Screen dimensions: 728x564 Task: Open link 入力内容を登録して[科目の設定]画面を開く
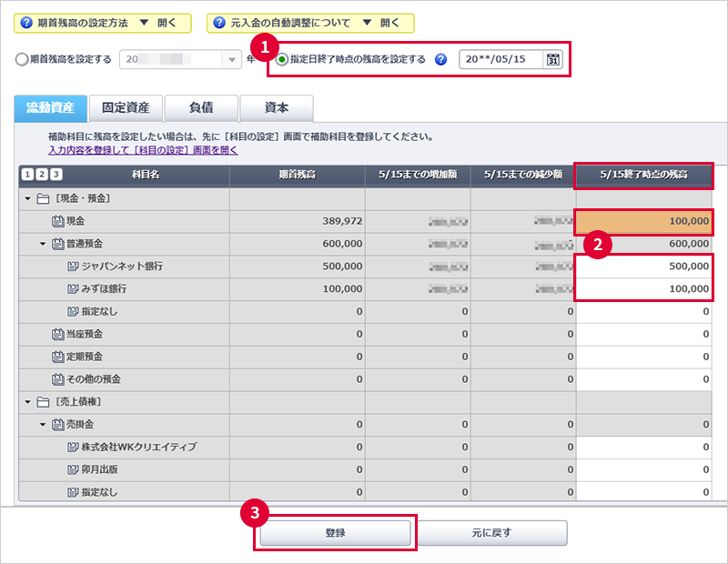tap(143, 149)
